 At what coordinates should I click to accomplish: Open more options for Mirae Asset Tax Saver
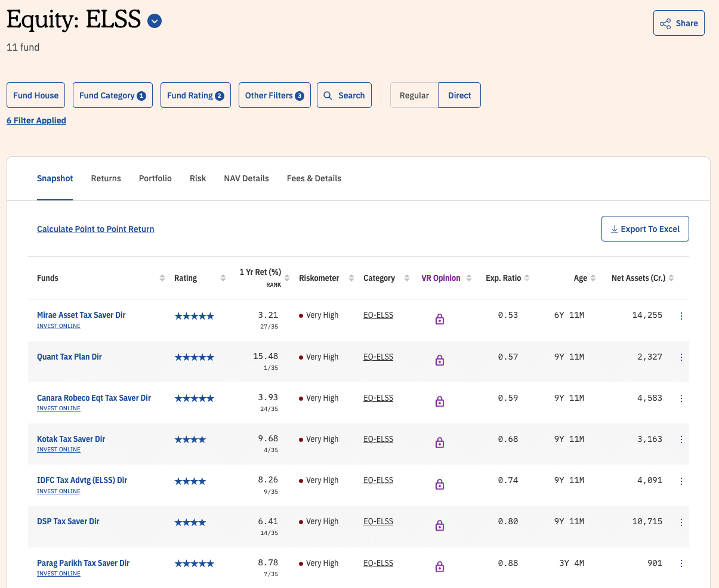(681, 316)
